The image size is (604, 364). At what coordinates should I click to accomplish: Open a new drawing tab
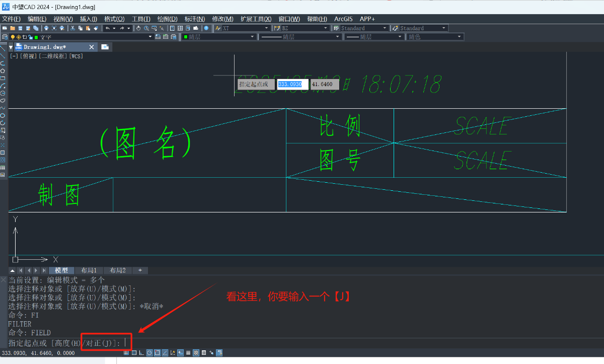[105, 47]
